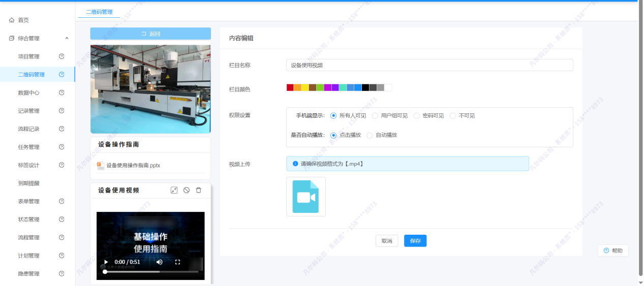Click the shrink icon on 设备使用视频 card
The width and height of the screenshot is (644, 286).
(x=174, y=190)
